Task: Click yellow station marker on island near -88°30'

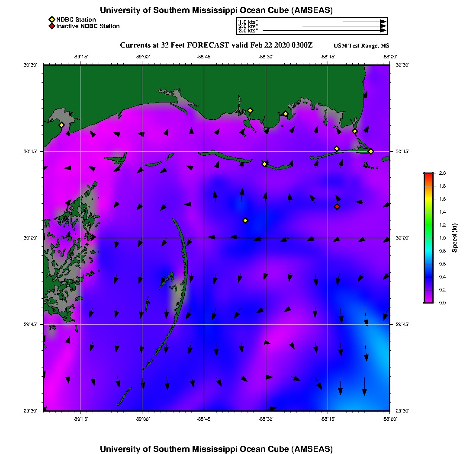Action: point(264,164)
